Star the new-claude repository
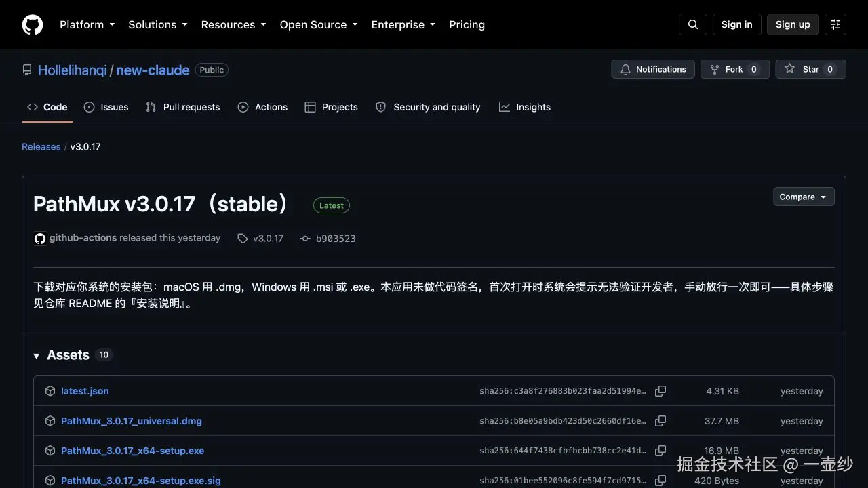868x488 pixels. tap(810, 69)
